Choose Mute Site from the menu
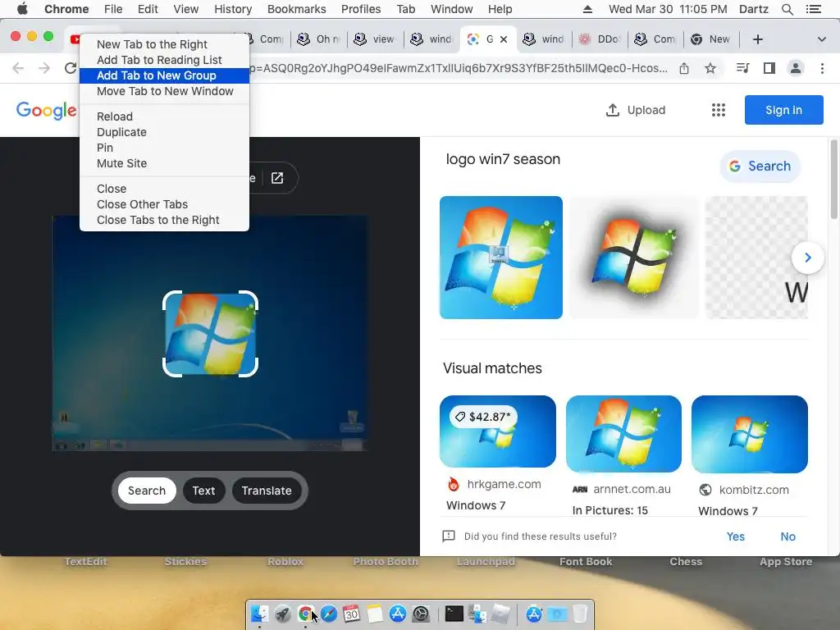Viewport: 840px width, 630px height. click(x=164, y=163)
